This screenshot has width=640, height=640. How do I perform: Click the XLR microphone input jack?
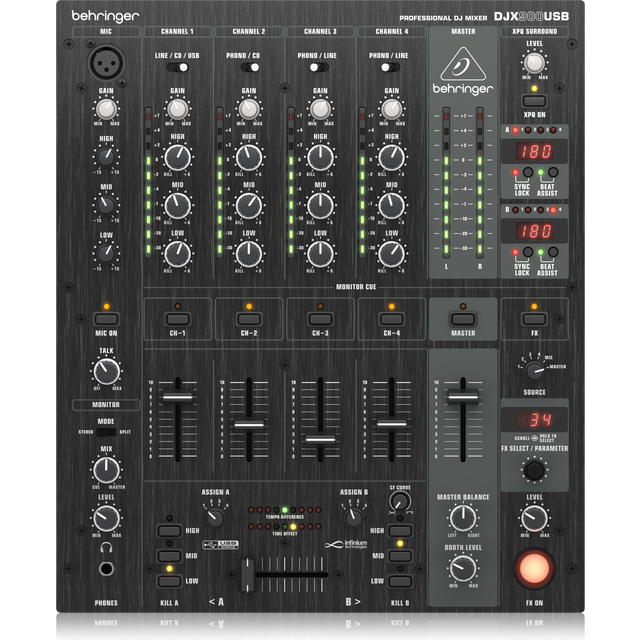[107, 62]
